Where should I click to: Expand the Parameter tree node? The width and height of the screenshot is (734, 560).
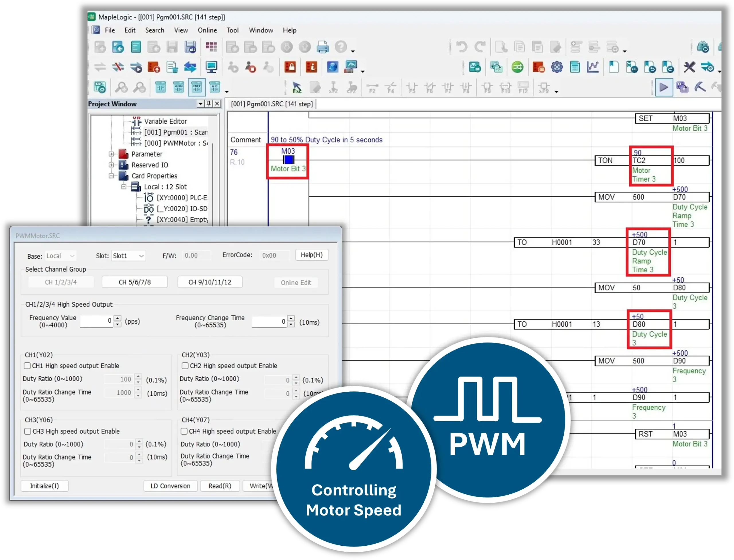coord(111,154)
